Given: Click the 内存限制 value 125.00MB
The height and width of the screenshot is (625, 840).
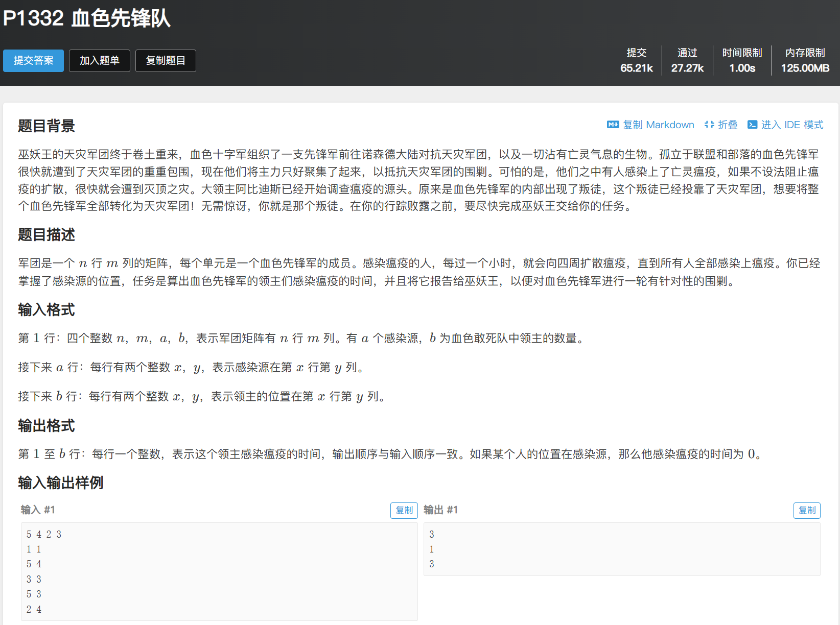Looking at the screenshot, I should [805, 68].
